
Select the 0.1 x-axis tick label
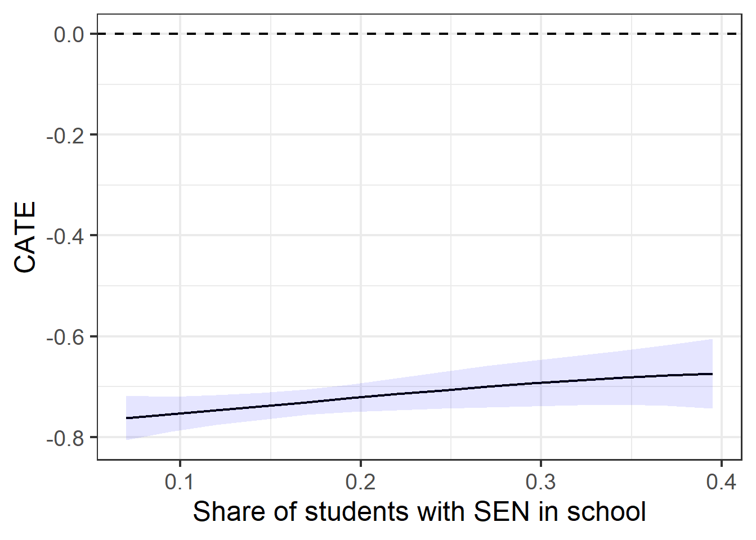point(180,482)
